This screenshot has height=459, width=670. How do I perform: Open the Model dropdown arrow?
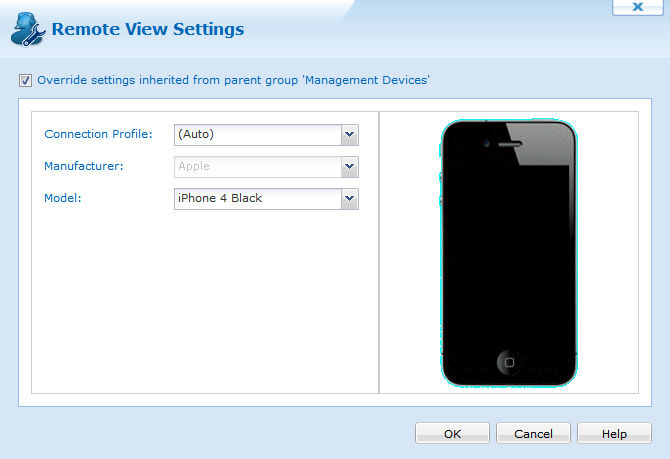350,199
